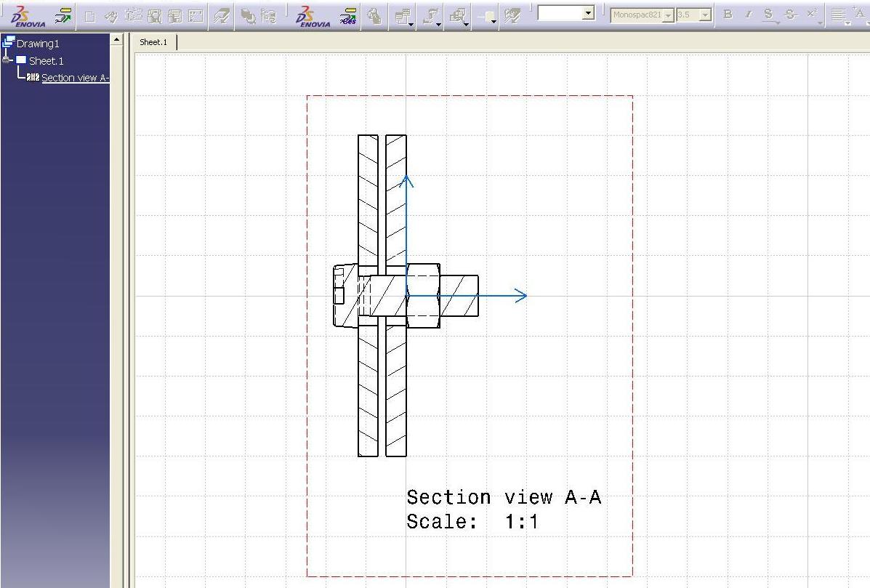Viewport: 870px width, 588px height.
Task: Select the 'Scale: 1:1' text in drawing
Action: [x=472, y=521]
